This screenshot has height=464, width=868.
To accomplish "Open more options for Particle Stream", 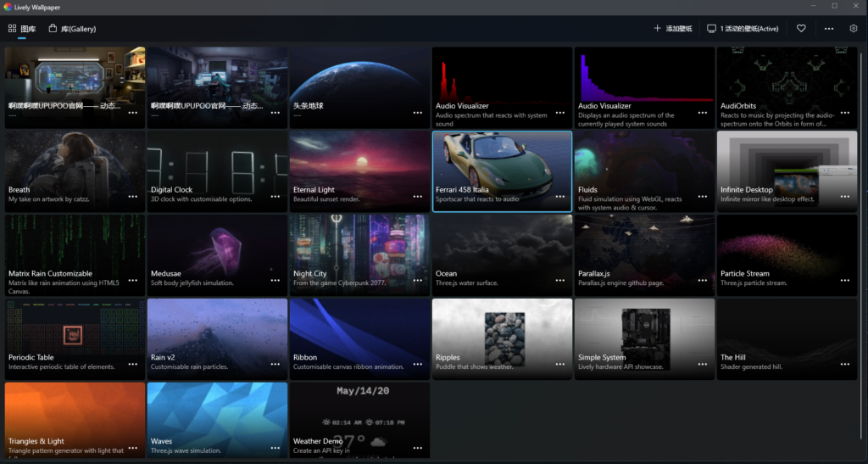I will tap(845, 280).
